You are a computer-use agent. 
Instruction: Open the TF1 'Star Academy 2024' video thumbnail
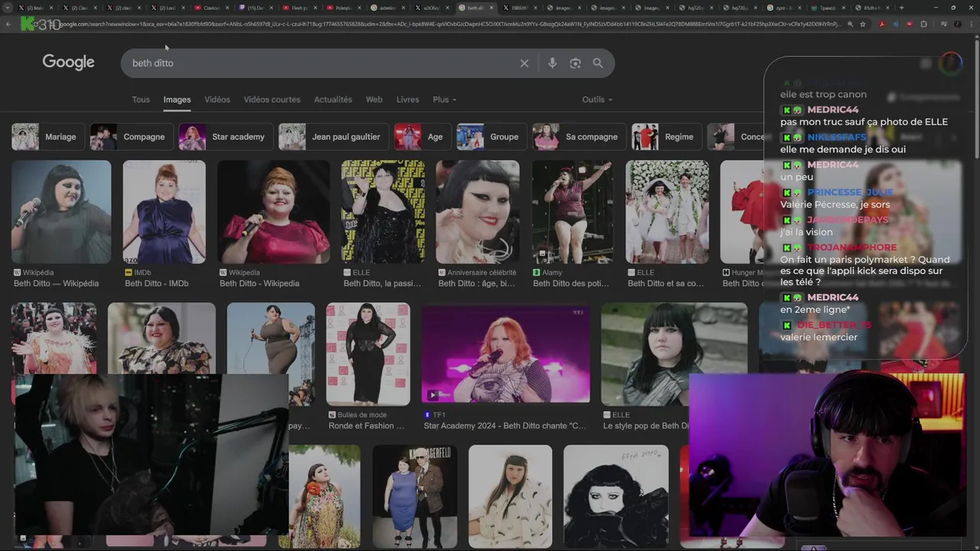pyautogui.click(x=505, y=353)
